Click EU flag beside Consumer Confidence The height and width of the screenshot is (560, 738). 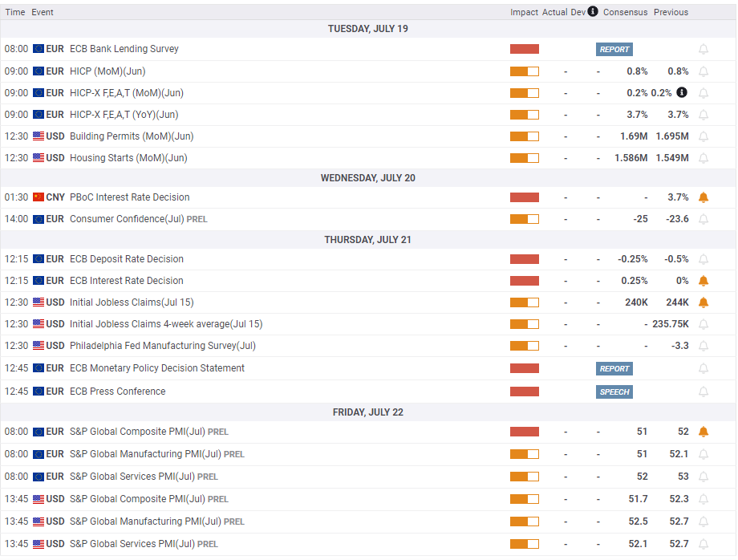[x=38, y=219]
